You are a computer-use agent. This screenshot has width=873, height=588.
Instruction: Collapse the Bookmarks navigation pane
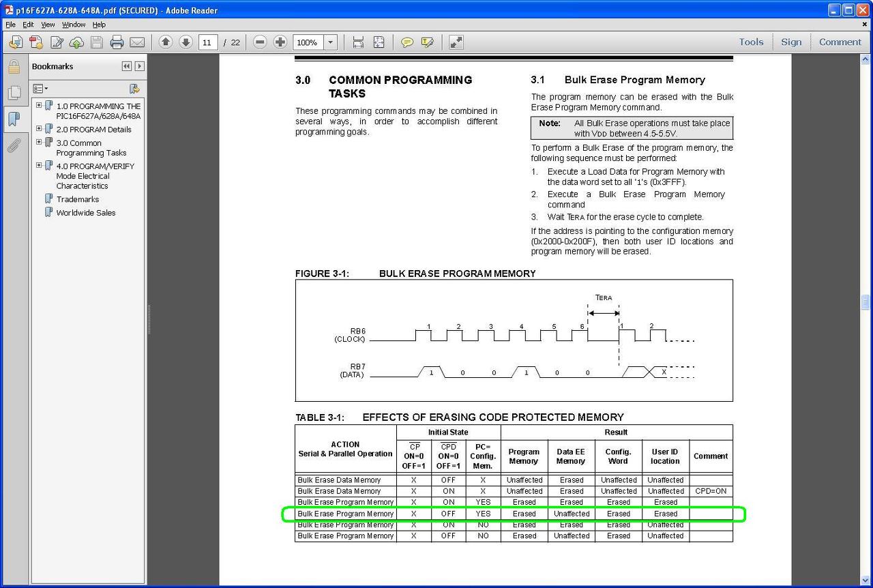click(126, 66)
